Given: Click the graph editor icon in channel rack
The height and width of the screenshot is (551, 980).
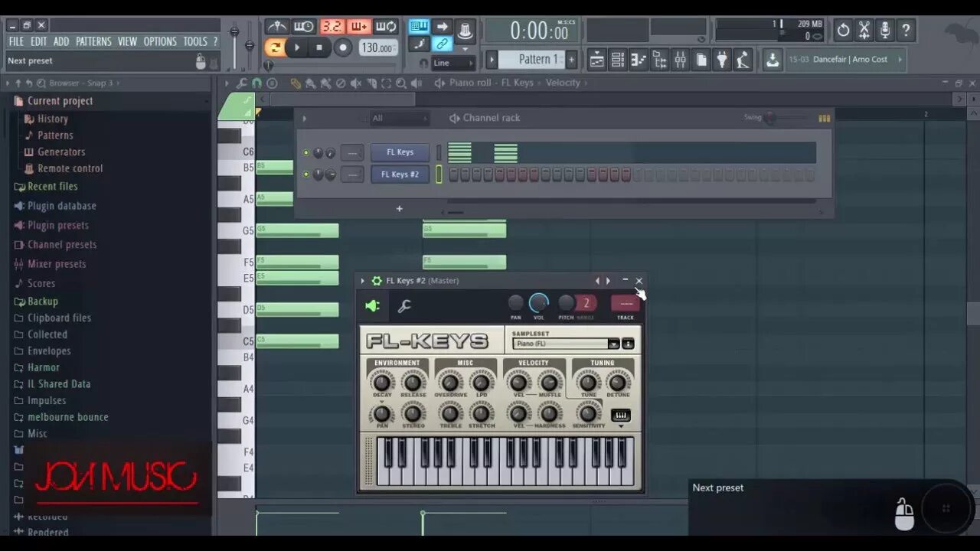Looking at the screenshot, I should point(825,118).
